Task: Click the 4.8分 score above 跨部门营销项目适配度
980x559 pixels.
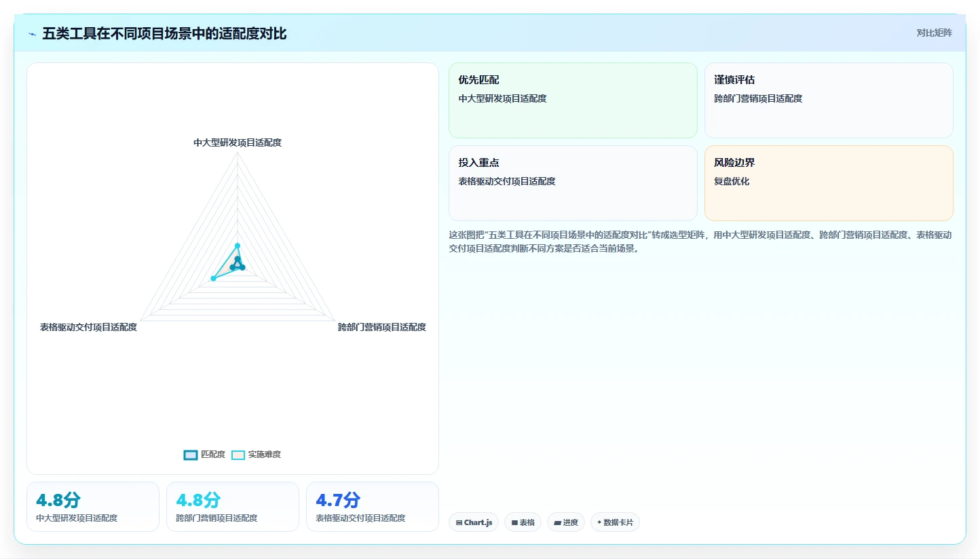Action: pos(198,501)
